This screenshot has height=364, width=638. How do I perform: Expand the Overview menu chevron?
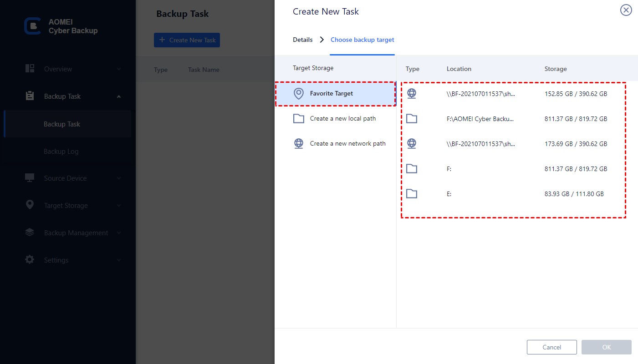(x=119, y=69)
